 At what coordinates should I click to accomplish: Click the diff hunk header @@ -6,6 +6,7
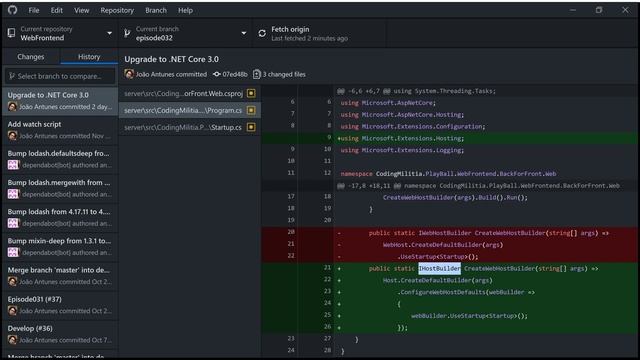pyautogui.click(x=449, y=91)
